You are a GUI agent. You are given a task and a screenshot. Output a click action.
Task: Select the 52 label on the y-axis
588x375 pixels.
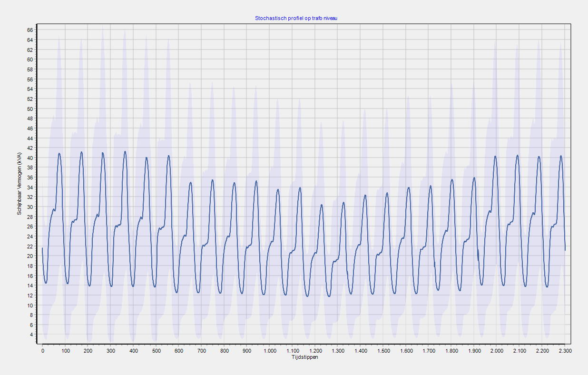pos(29,99)
